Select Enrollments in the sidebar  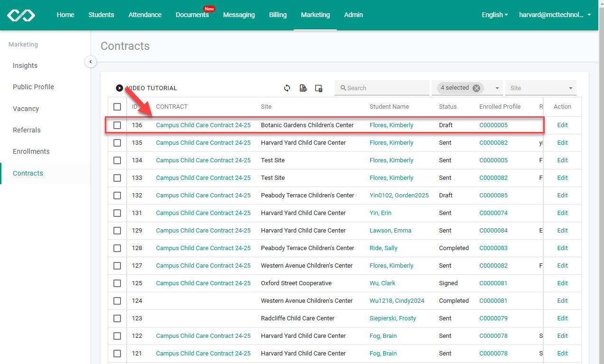[x=31, y=151]
